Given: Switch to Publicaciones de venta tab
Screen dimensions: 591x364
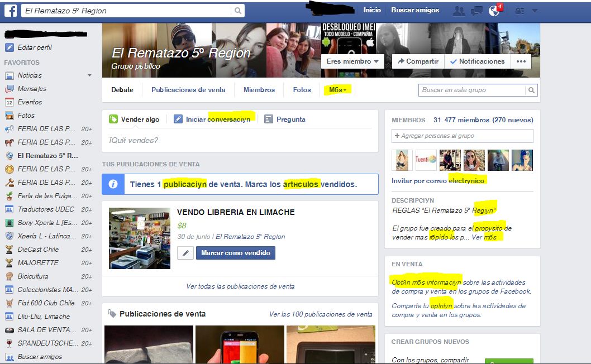Looking at the screenshot, I should click(188, 90).
